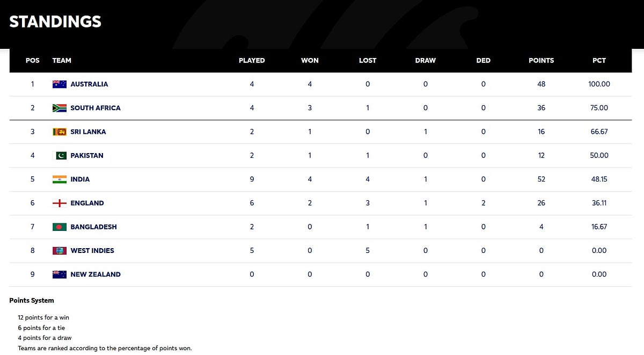
Task: Open the SOUTH AFRICA team name link
Action: tap(96, 108)
